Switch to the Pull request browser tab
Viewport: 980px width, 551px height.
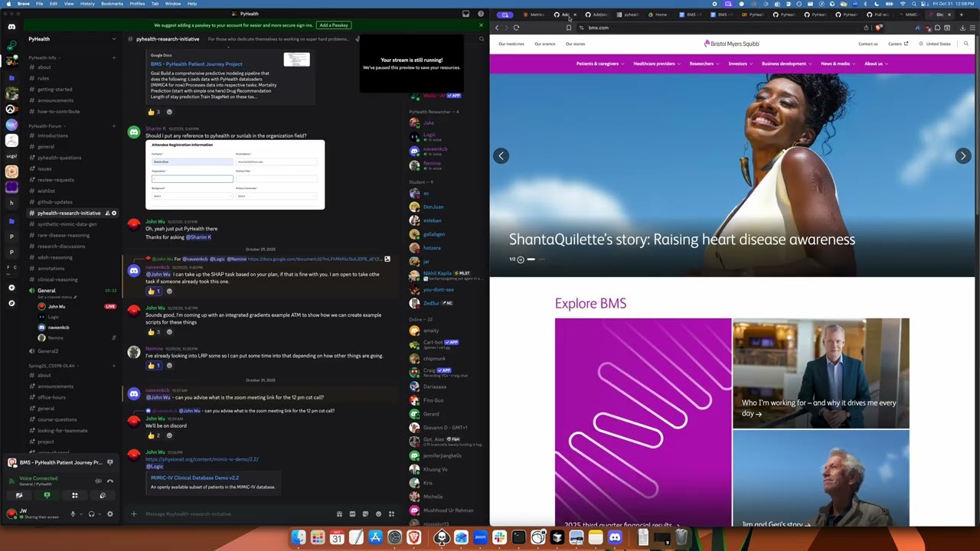click(878, 15)
